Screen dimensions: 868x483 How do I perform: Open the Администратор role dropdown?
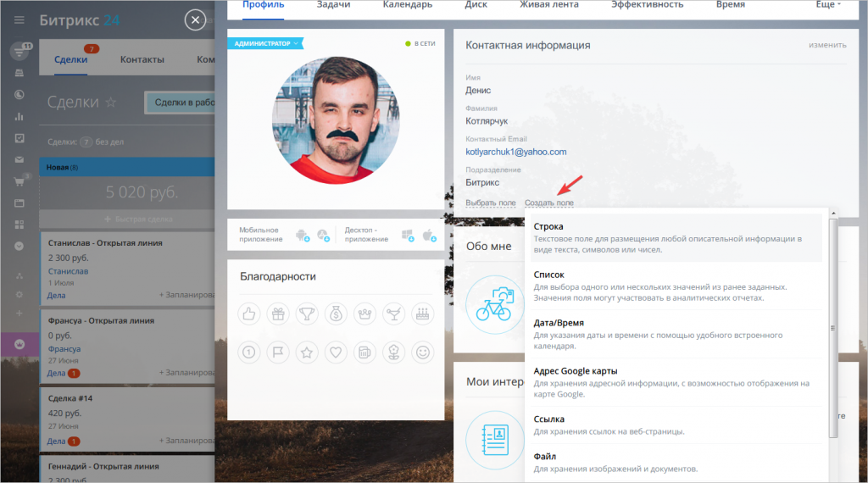265,43
